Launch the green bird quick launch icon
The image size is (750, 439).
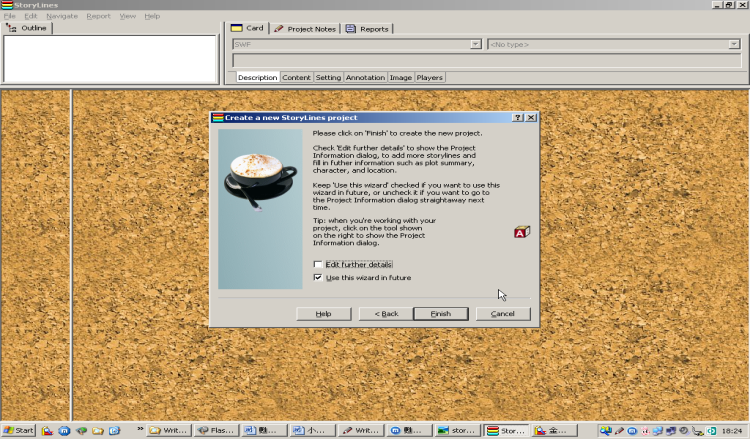pyautogui.click(x=81, y=431)
